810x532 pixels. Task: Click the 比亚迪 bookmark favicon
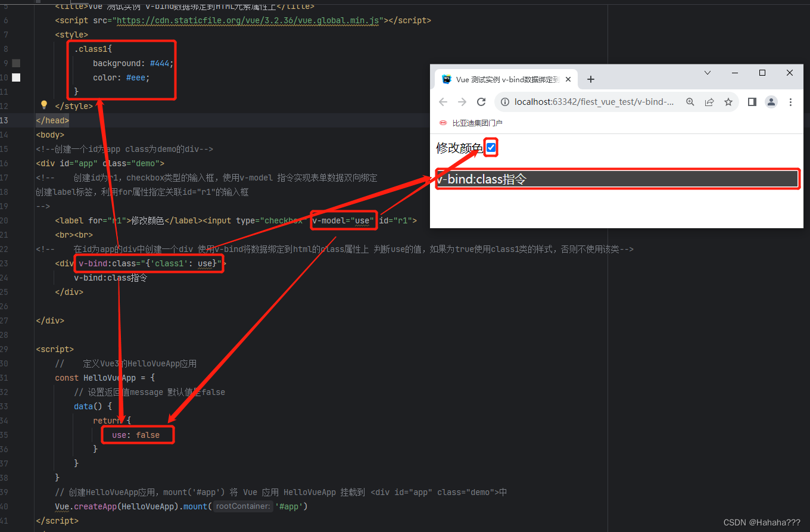tap(443, 123)
